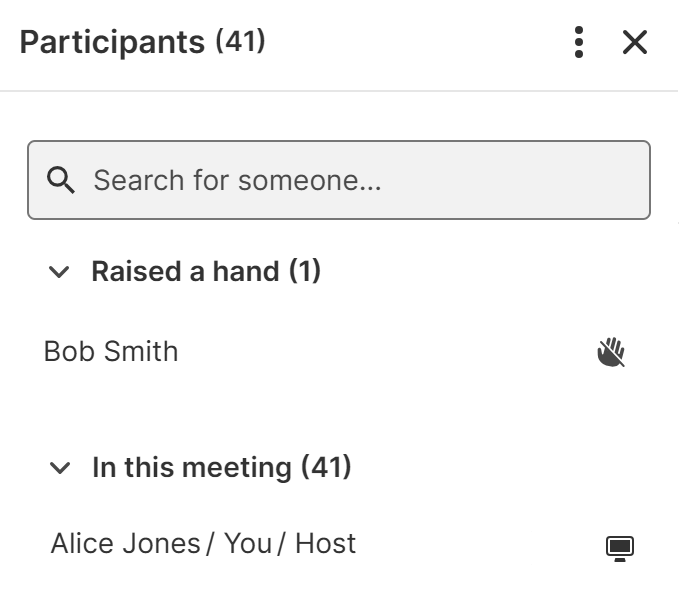Close the Participants panel
Screen dimensions: 679x606
[x=635, y=42]
